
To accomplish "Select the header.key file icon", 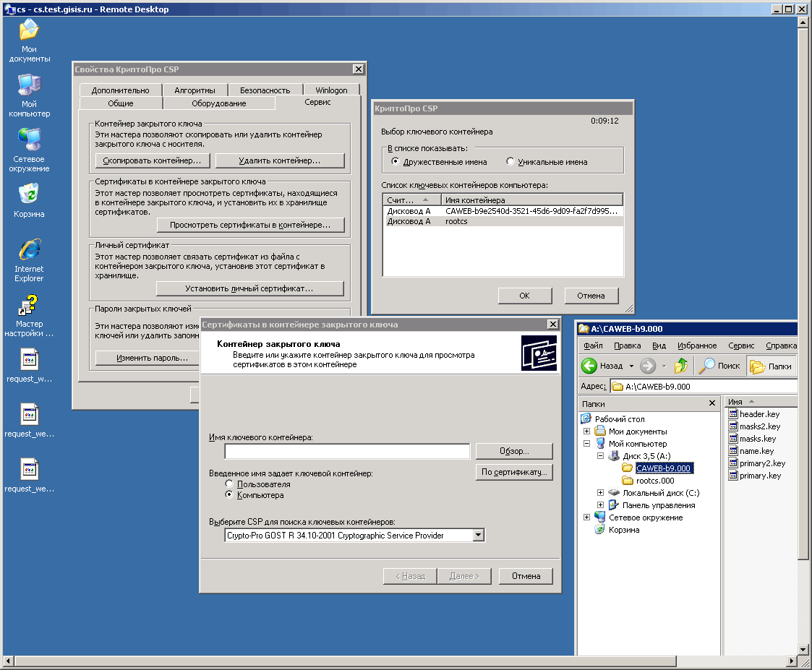I will coord(732,413).
